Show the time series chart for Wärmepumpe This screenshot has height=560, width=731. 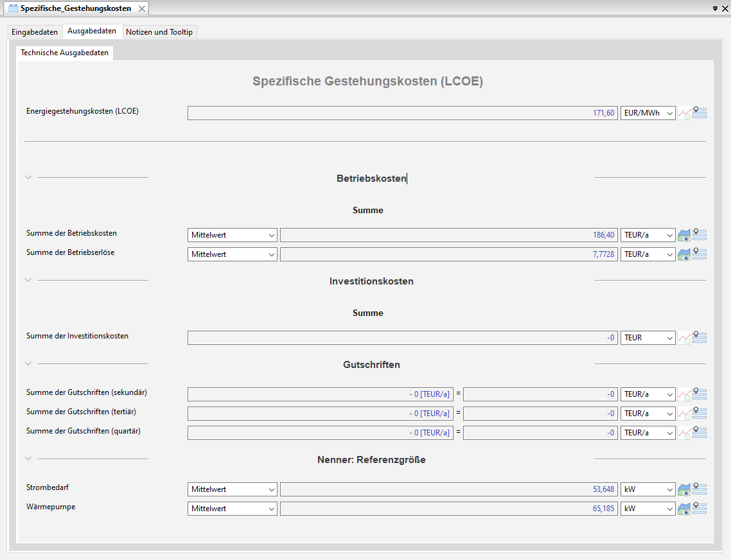click(684, 509)
